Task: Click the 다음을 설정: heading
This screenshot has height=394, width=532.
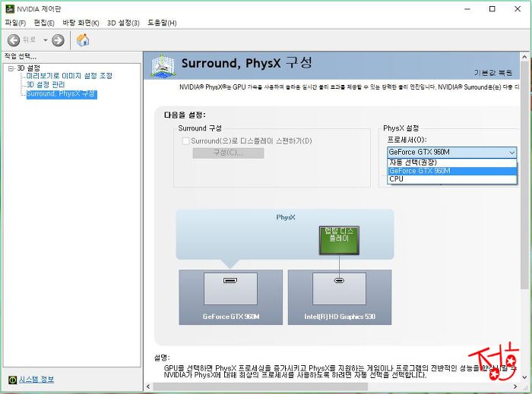Action: (x=185, y=115)
